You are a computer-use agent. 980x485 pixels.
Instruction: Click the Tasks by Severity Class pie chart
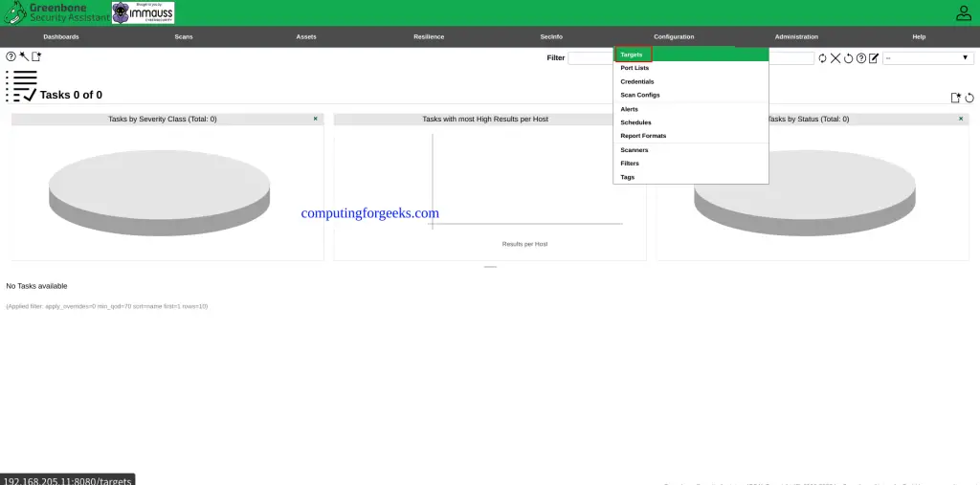click(x=160, y=192)
